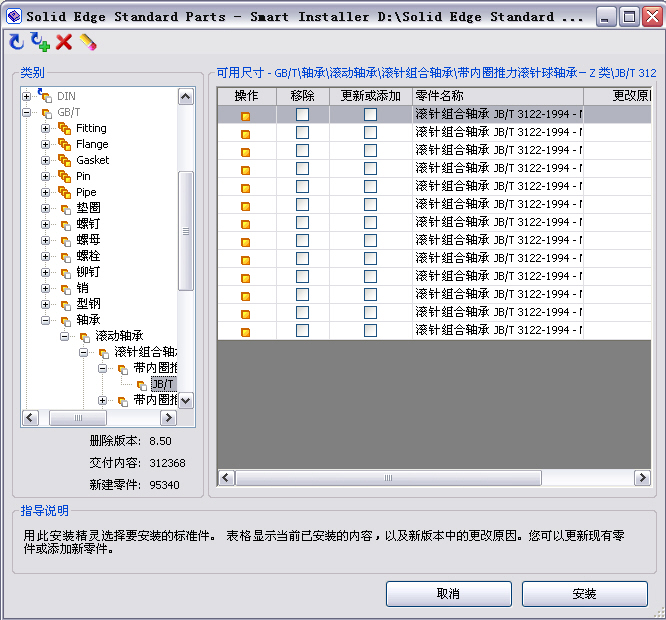Click the red X delete toolbar icon

[x=64, y=42]
